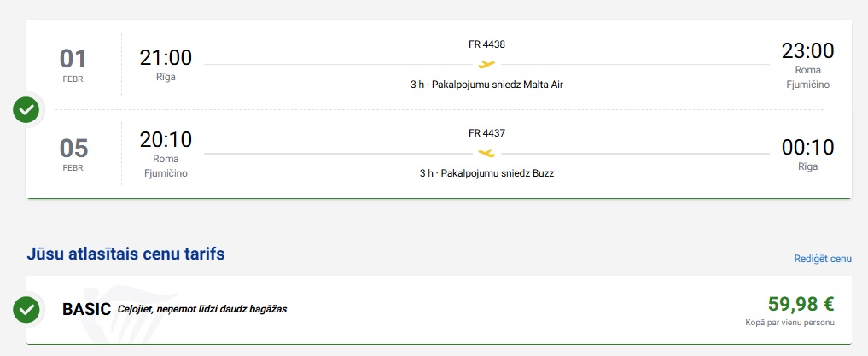Click the 21:00 departure time from Rīga

[166, 57]
